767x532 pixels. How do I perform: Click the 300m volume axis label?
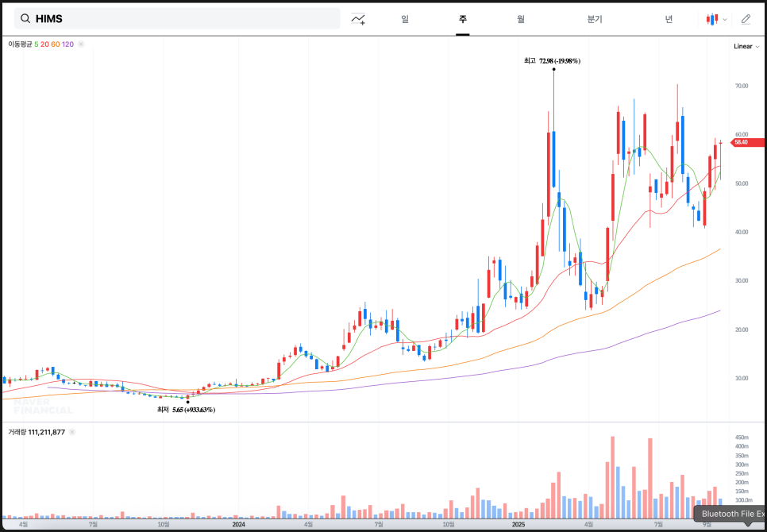[742, 465]
